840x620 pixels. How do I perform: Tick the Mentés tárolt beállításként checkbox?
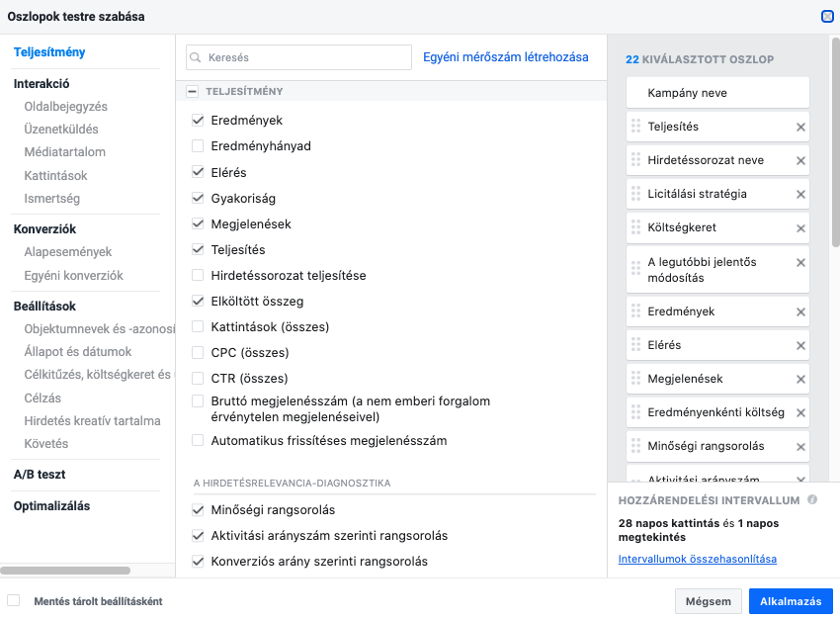(x=14, y=600)
